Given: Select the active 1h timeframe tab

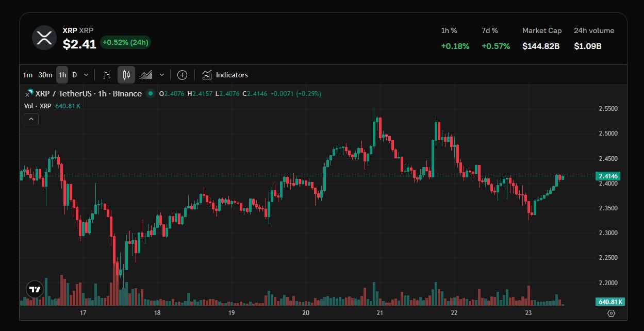Looking at the screenshot, I should pos(62,75).
